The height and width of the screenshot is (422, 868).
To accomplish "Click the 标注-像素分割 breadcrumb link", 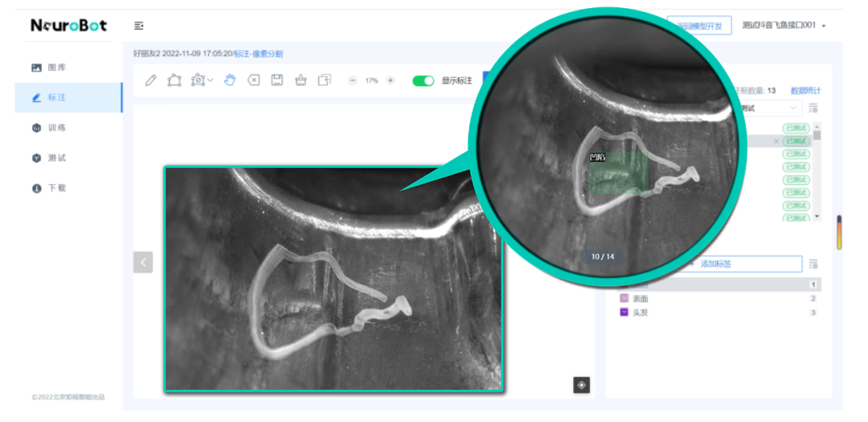I will (259, 54).
